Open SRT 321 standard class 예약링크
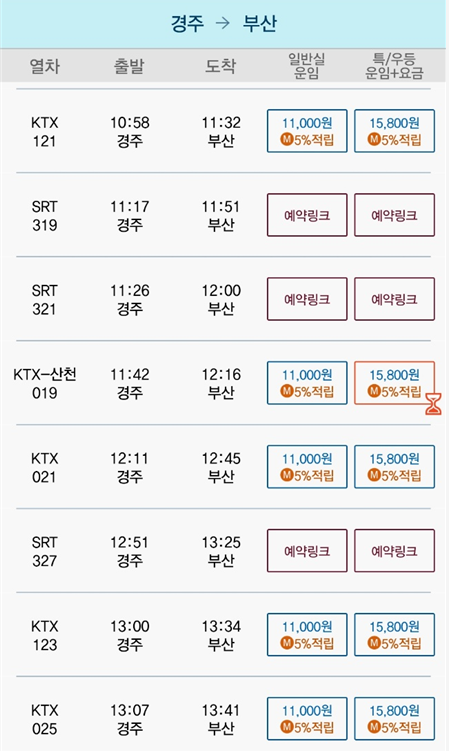 [307, 299]
